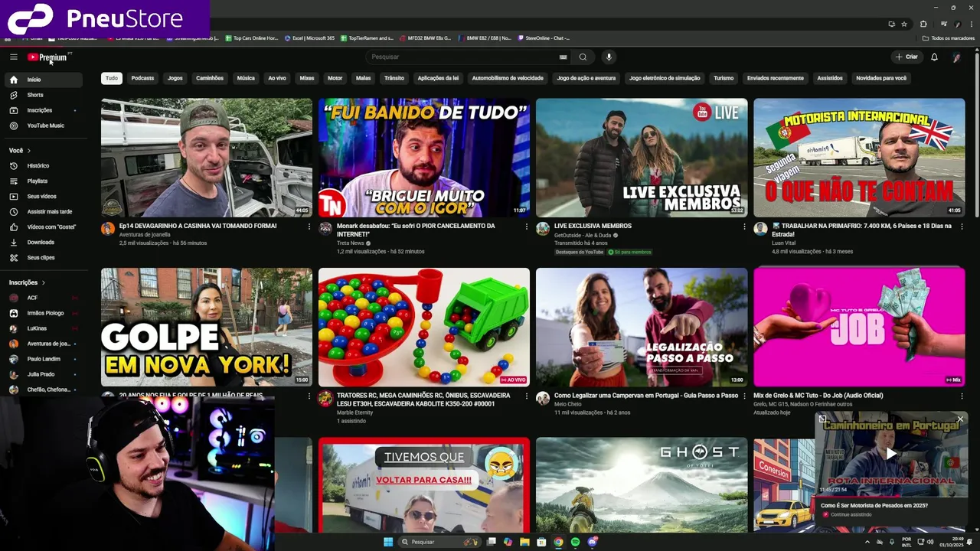The width and height of the screenshot is (980, 551).
Task: Select the Turismo filter chip
Action: pos(724,78)
